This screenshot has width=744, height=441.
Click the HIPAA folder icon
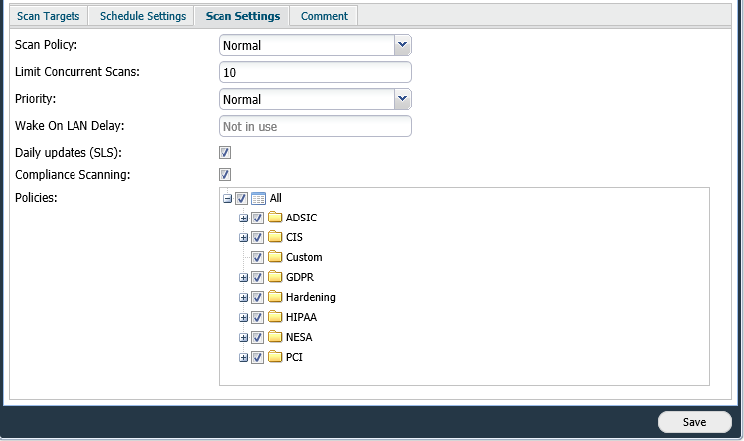coord(275,318)
